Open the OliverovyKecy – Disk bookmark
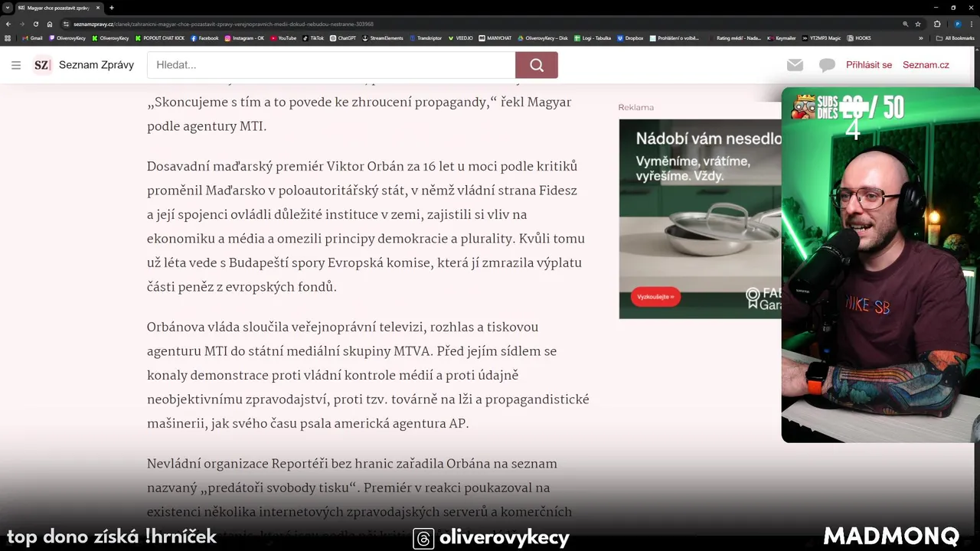The height and width of the screenshot is (551, 980). point(543,37)
